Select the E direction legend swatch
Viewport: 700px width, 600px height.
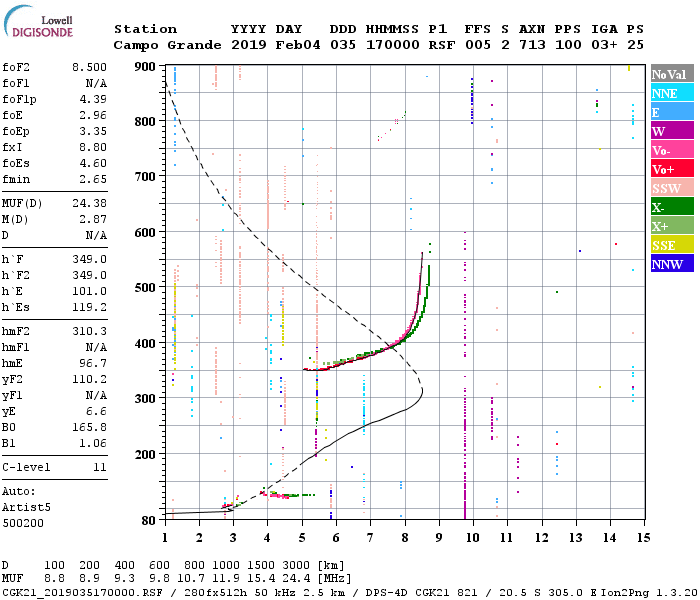click(x=672, y=112)
